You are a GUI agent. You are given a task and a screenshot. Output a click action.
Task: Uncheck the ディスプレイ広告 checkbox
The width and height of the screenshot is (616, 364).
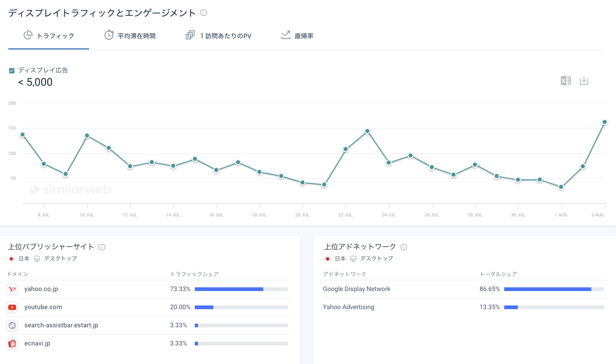point(12,70)
